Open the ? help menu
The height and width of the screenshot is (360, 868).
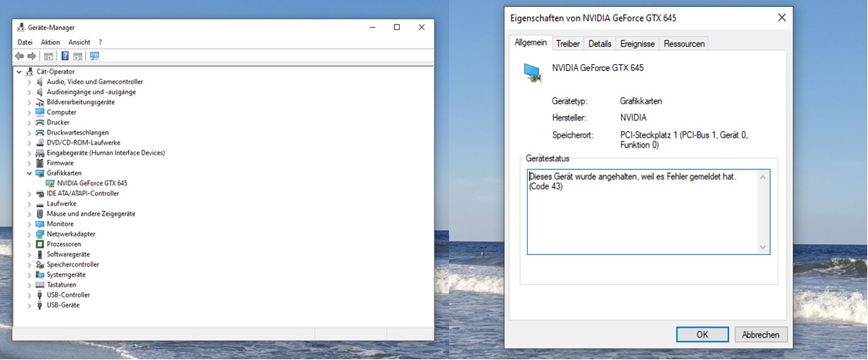click(x=100, y=42)
